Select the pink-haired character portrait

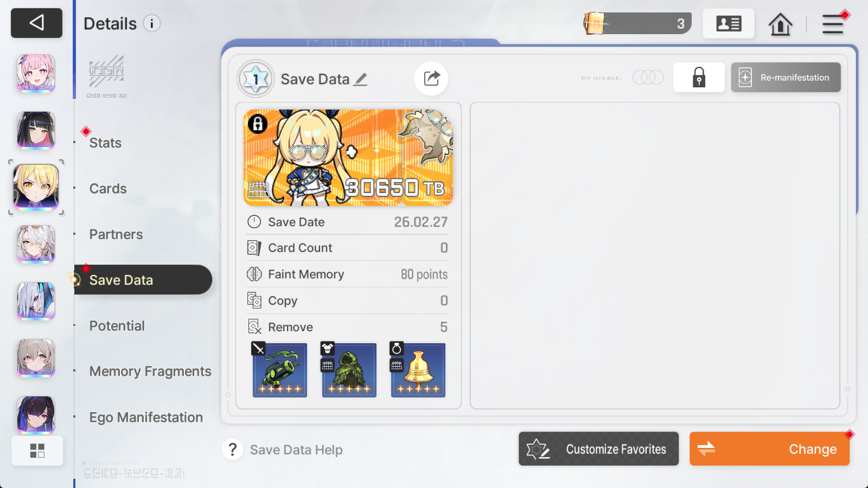[x=36, y=73]
